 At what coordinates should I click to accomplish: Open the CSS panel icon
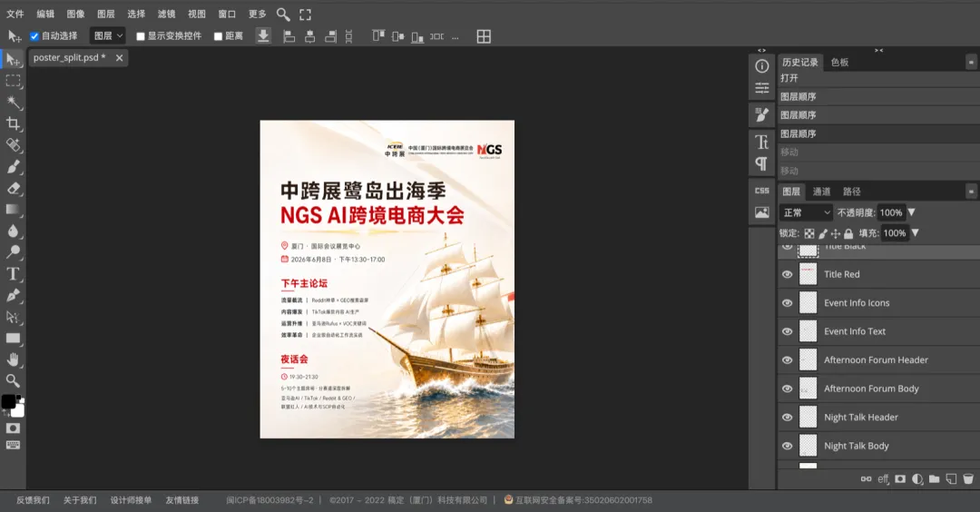762,191
